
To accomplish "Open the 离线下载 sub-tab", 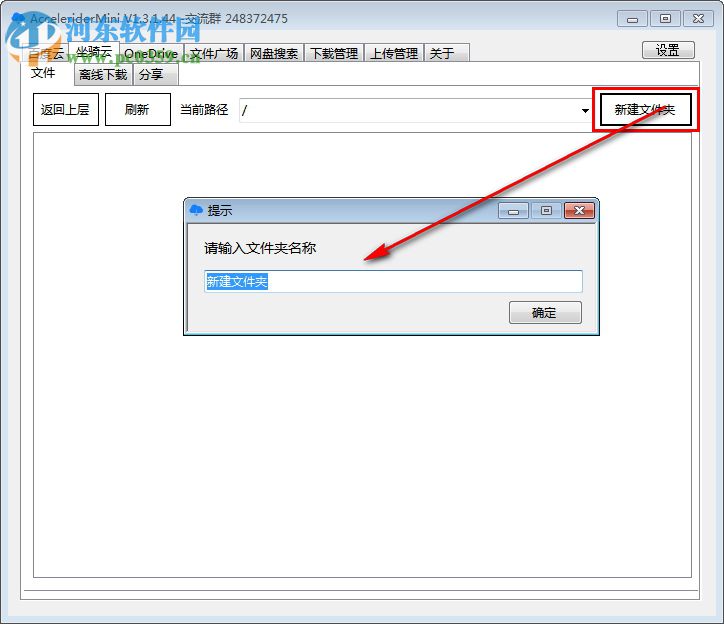I will coord(103,74).
